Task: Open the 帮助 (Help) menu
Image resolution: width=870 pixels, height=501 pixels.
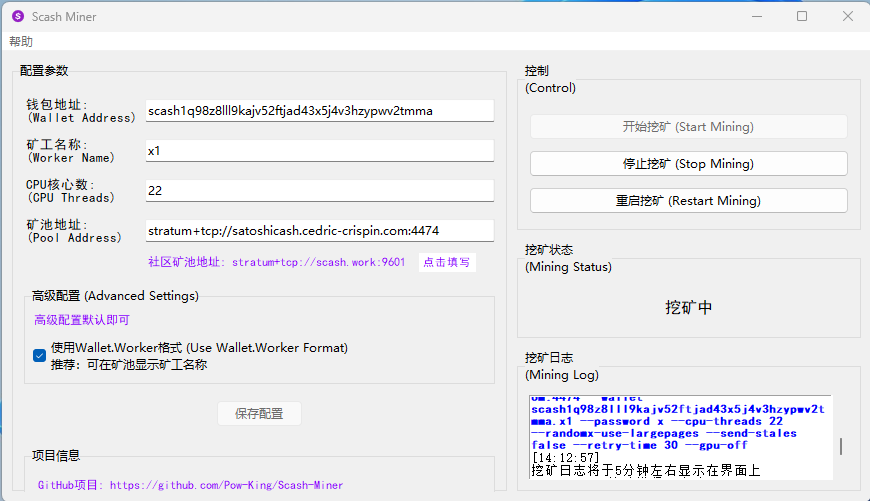Action: click(x=21, y=42)
